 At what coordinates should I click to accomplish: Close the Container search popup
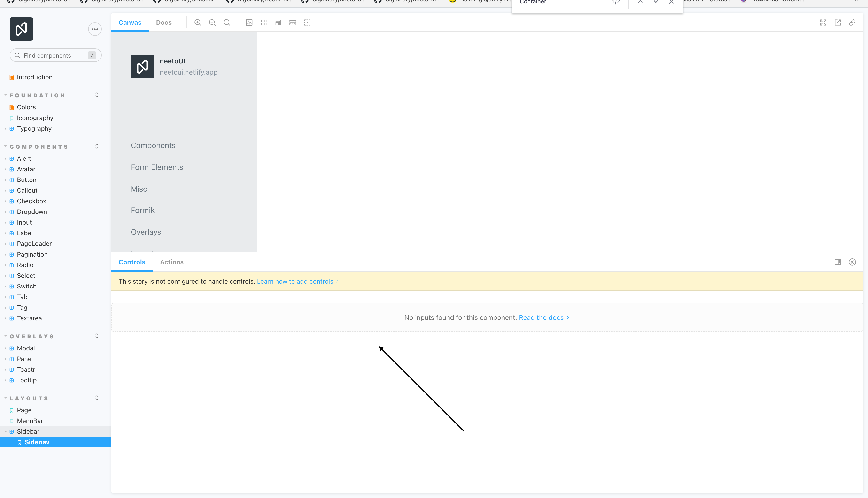(x=671, y=2)
